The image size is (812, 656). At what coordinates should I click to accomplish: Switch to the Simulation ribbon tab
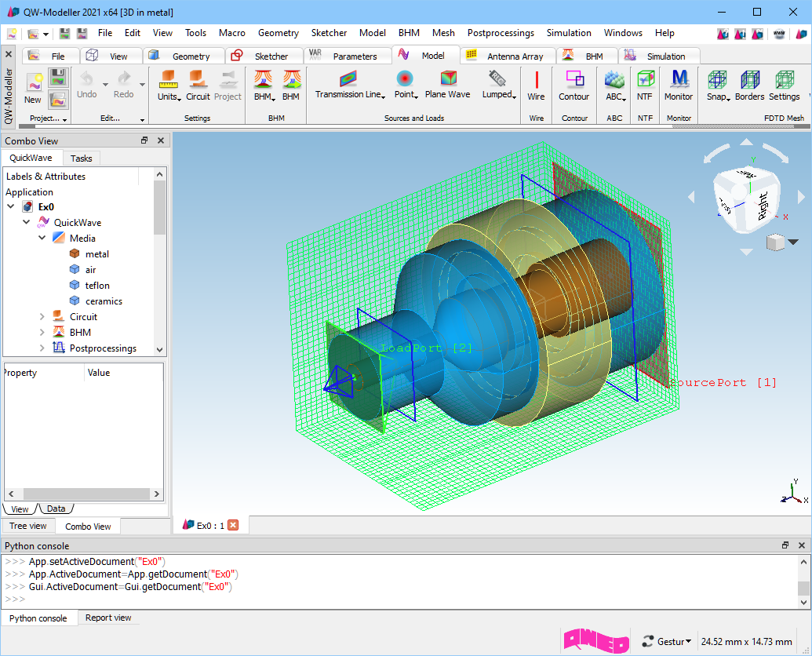(x=658, y=56)
